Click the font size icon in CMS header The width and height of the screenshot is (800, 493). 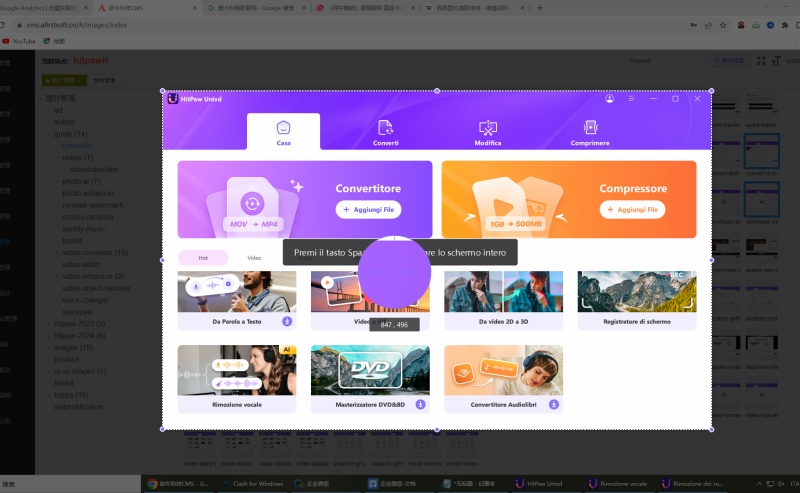(776, 61)
